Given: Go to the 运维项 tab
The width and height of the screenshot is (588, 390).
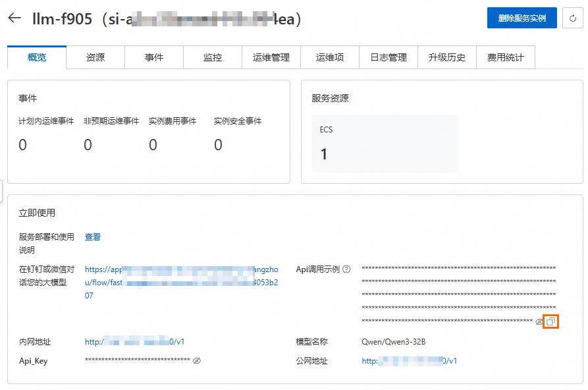Looking at the screenshot, I should click(330, 57).
